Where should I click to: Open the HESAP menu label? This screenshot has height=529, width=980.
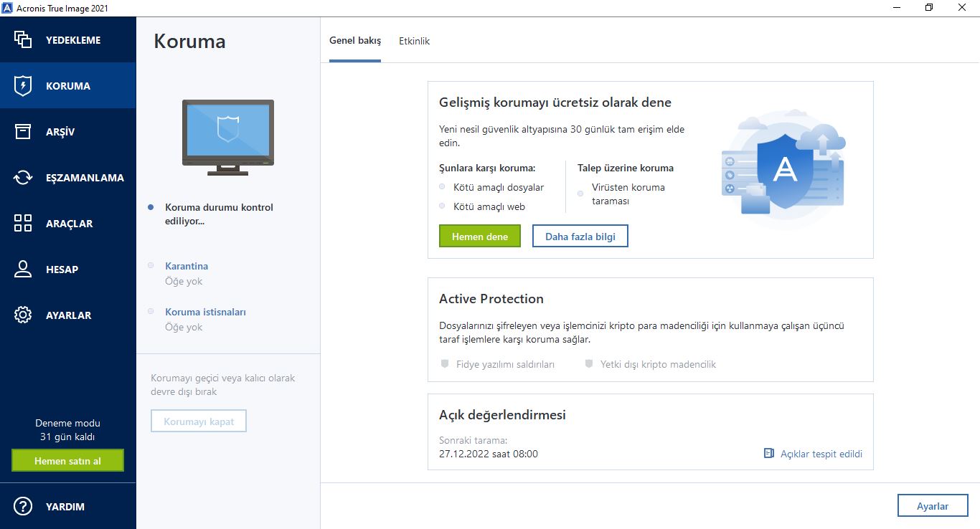[x=62, y=270]
